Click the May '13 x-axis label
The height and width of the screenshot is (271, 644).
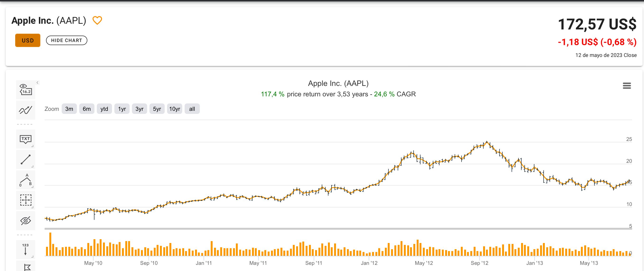click(x=589, y=263)
